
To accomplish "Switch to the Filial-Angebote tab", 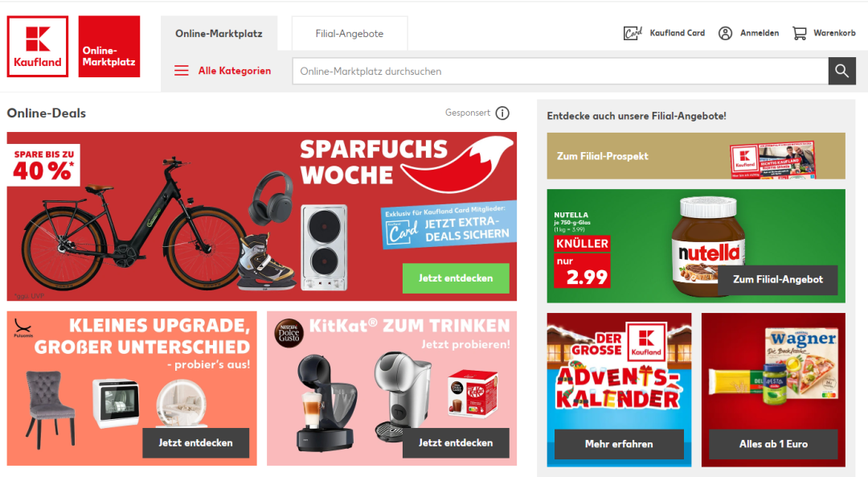I will click(350, 34).
